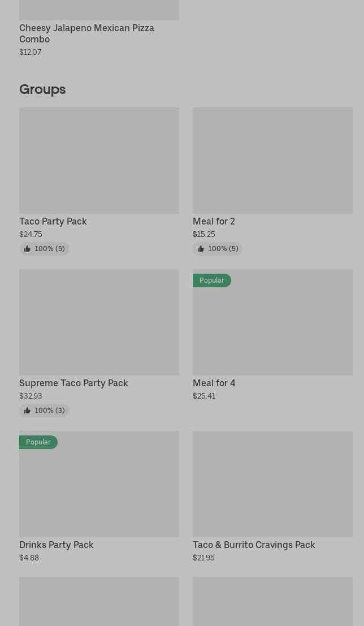Screen dimensions: 364x626
Task: Click the Popular badge on Meal for 4
Action: (x=211, y=280)
